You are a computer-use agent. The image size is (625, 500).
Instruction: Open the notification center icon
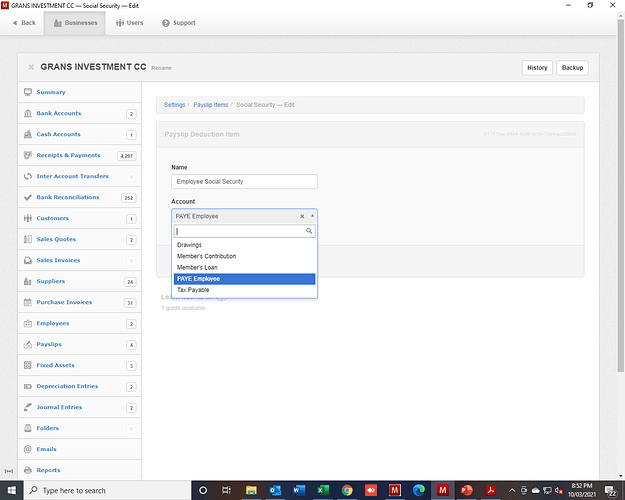click(x=610, y=490)
